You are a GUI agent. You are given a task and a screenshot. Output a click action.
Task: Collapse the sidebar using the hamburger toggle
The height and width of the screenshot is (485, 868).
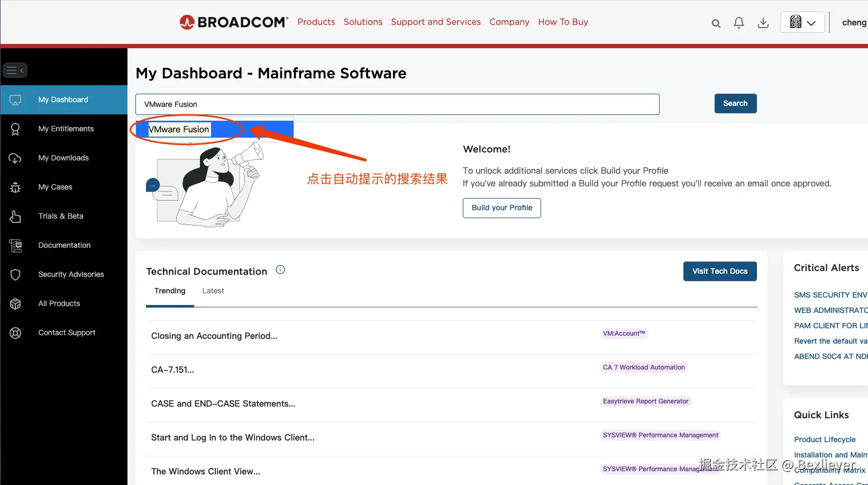pos(15,70)
